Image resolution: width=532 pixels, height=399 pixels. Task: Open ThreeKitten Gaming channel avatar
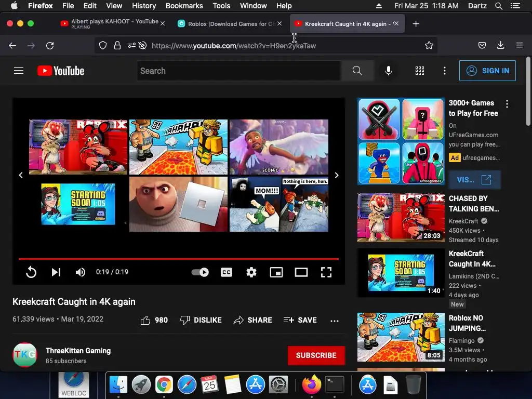25,355
